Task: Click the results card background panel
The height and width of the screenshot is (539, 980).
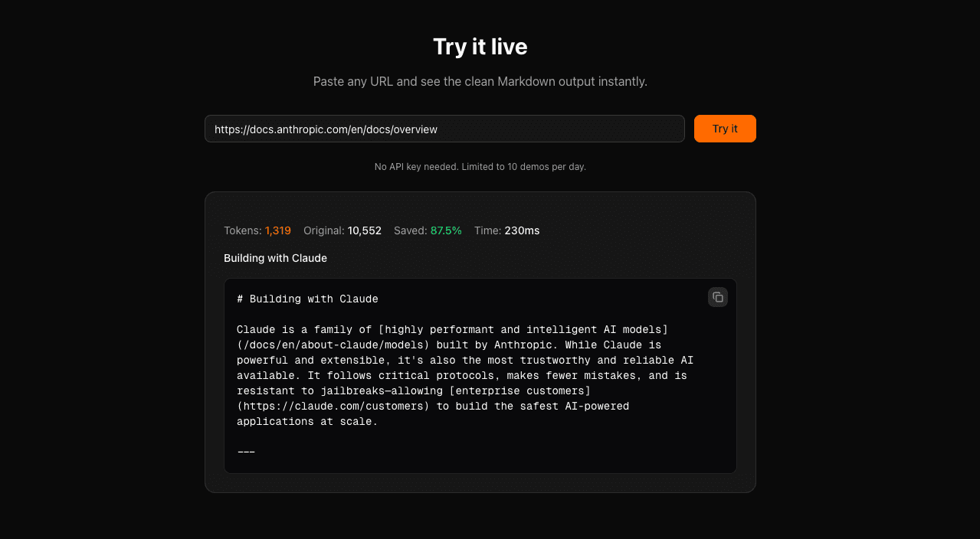Action: [480, 482]
